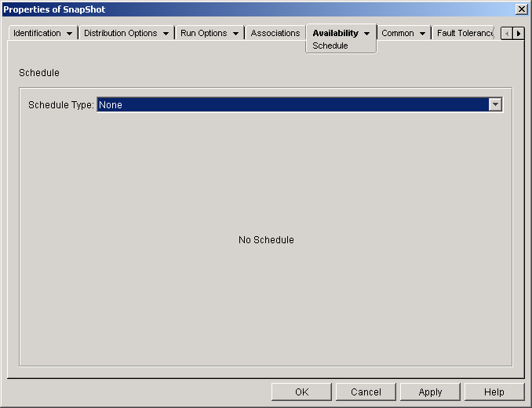Expand the Distribution Options dropdown arrow
This screenshot has width=532, height=408.
click(166, 34)
